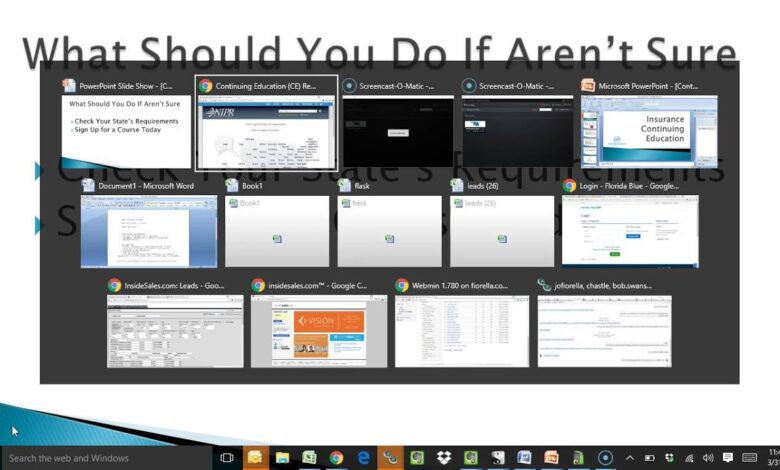
Task: Show hidden system tray icons
Action: click(x=630, y=458)
